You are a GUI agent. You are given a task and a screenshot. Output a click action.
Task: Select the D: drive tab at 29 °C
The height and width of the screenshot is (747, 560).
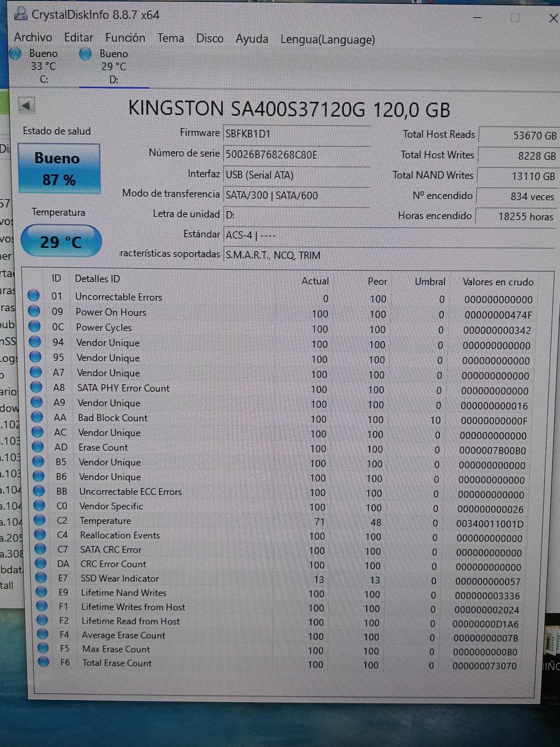114,67
